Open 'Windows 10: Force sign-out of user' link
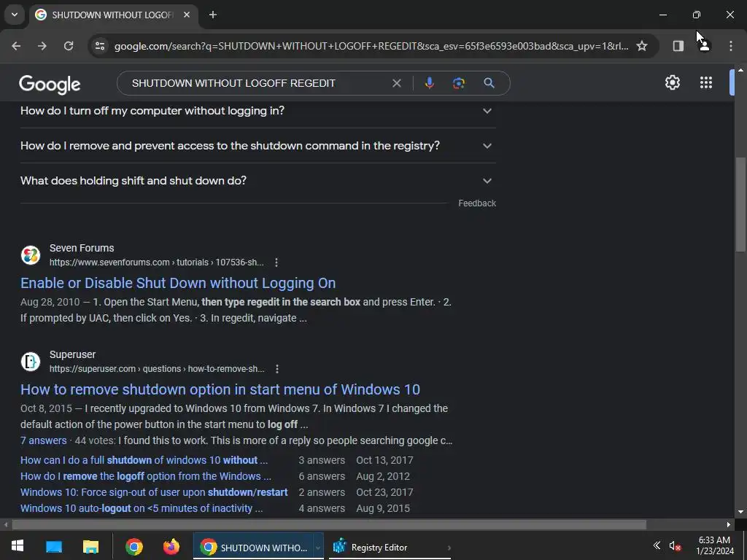Screen dimensions: 747x560 click(x=154, y=492)
